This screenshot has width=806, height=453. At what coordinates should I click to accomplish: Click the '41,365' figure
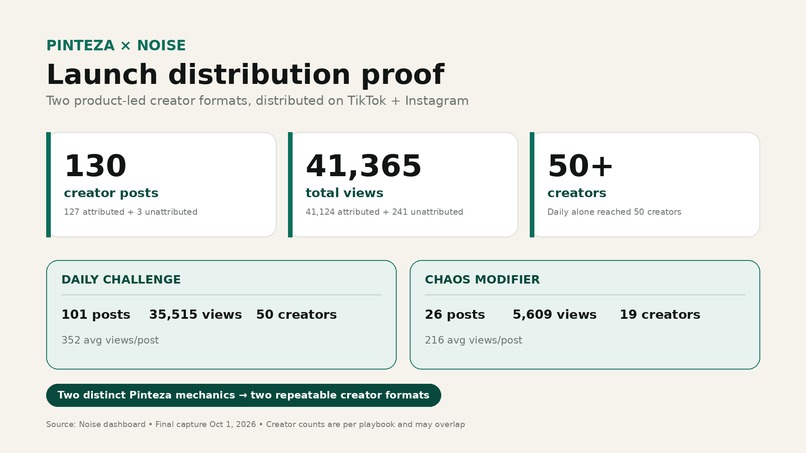click(363, 166)
